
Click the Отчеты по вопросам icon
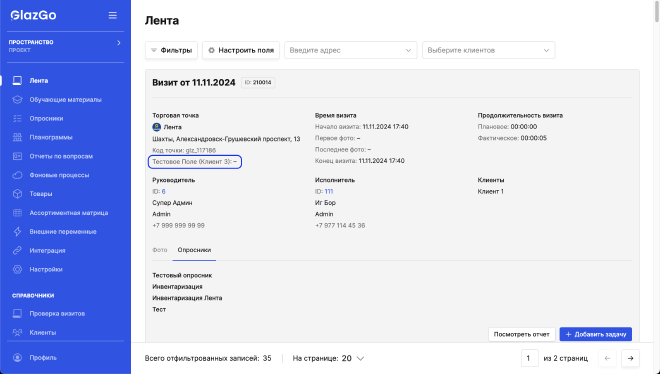(x=17, y=156)
